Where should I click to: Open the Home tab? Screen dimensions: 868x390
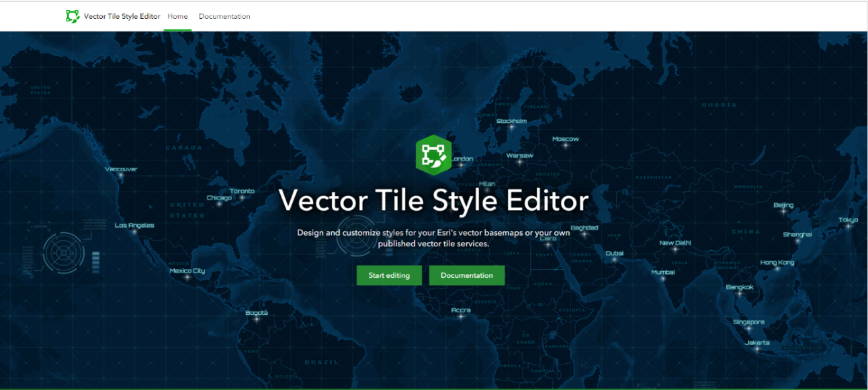pos(177,16)
